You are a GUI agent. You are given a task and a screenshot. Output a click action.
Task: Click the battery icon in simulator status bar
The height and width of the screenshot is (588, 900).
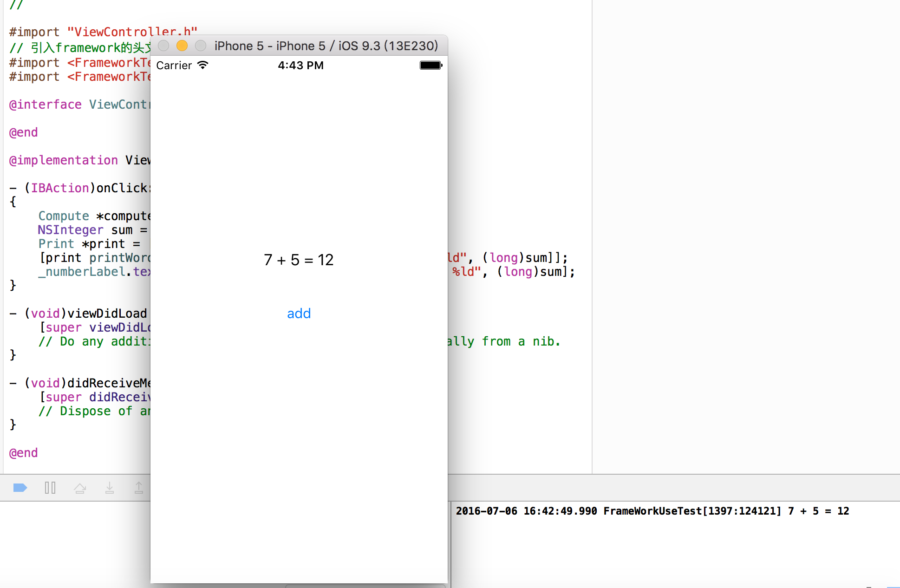pyautogui.click(x=430, y=65)
